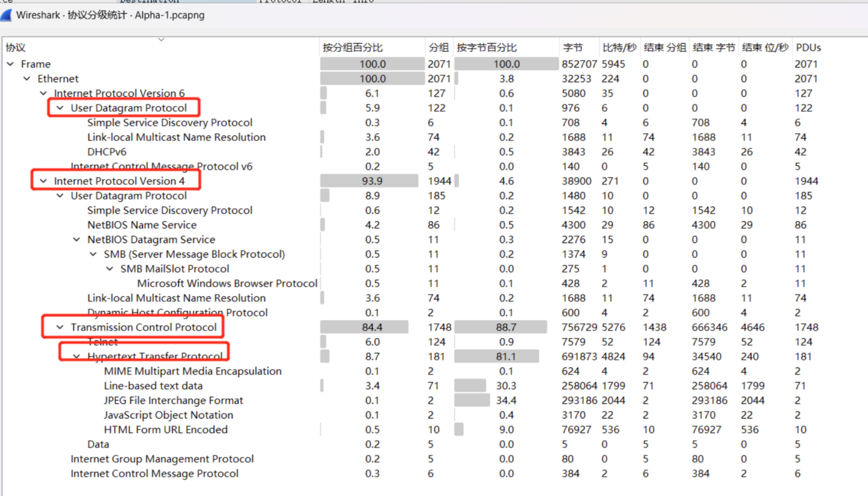Select the Telnet protocol row

tap(103, 342)
